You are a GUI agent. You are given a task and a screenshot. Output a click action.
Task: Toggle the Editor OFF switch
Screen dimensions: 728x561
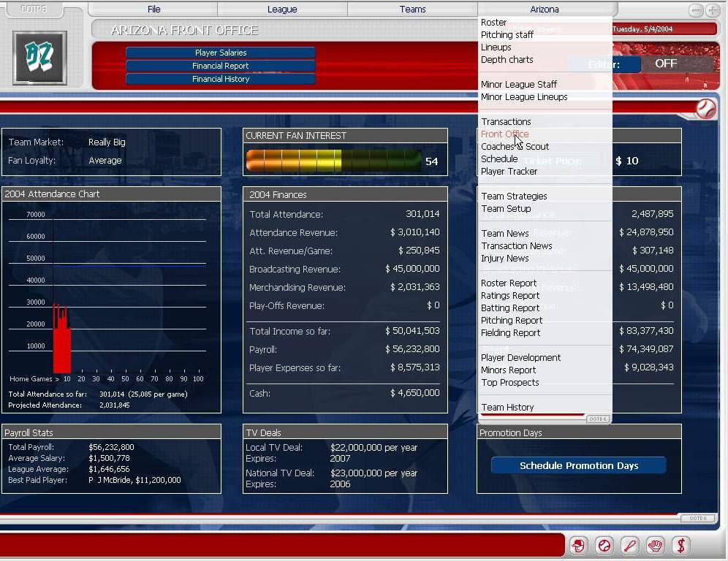665,64
